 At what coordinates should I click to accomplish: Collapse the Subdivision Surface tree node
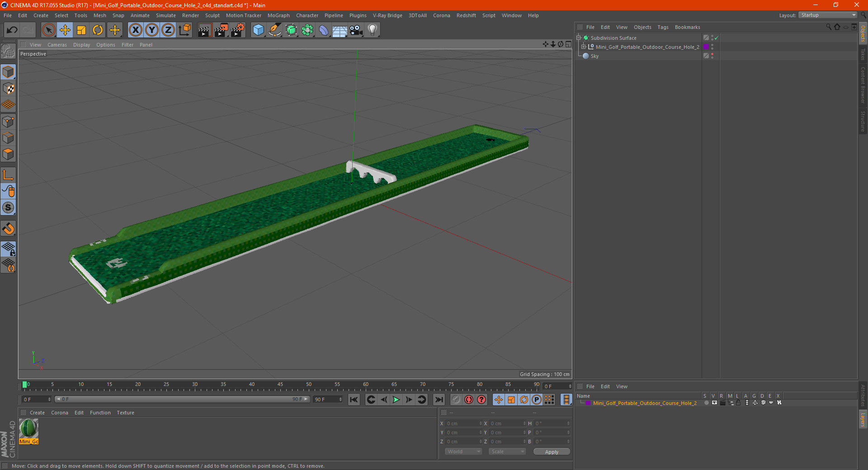579,38
